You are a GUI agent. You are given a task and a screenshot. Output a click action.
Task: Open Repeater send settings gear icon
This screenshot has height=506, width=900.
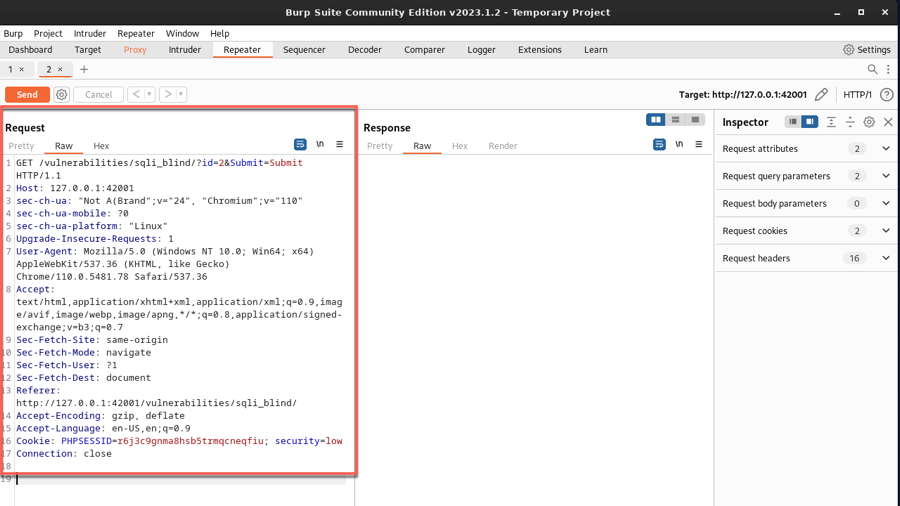coord(61,95)
